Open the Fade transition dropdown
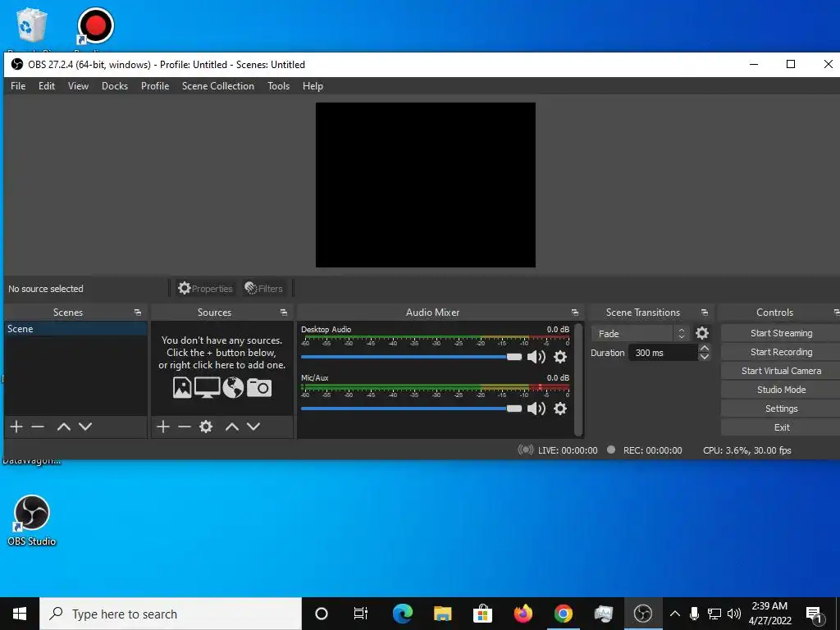Image resolution: width=840 pixels, height=630 pixels. [x=640, y=333]
